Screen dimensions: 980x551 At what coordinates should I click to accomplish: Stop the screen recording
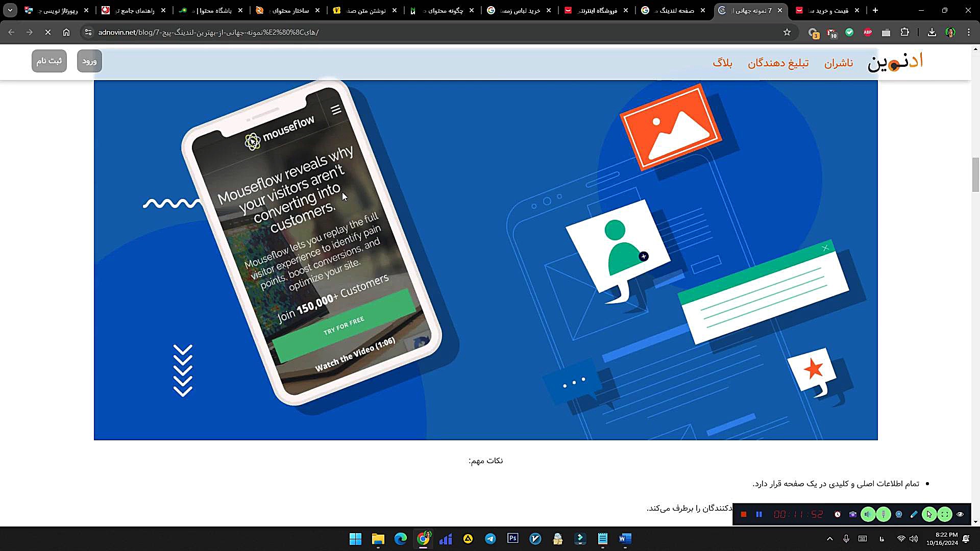pyautogui.click(x=744, y=514)
